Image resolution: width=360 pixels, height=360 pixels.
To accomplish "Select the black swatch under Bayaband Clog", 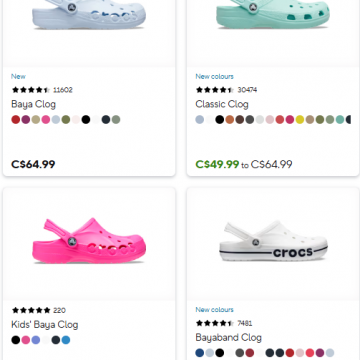I will [x=220, y=353].
